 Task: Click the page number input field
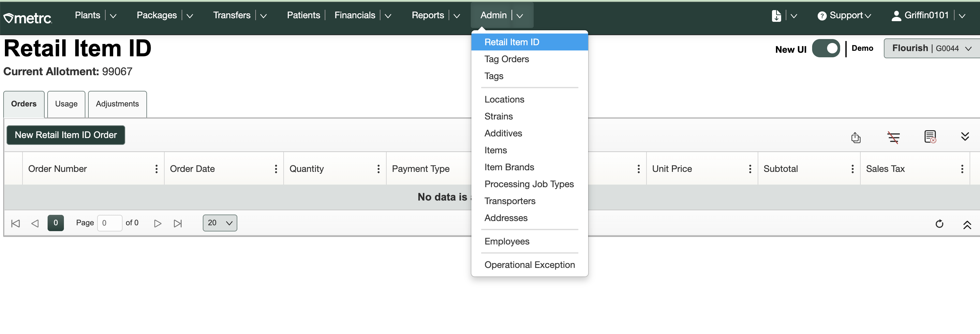pyautogui.click(x=110, y=223)
